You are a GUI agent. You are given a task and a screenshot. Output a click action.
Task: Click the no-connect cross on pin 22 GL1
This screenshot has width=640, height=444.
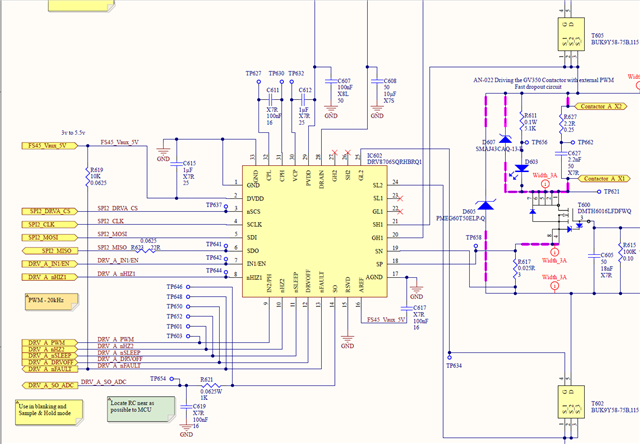[400, 211]
